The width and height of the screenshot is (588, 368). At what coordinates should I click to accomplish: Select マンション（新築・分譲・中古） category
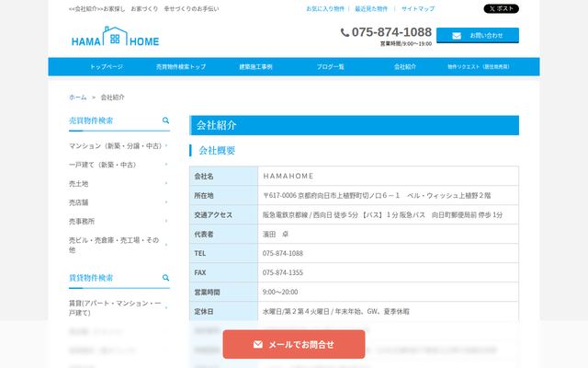coord(115,145)
